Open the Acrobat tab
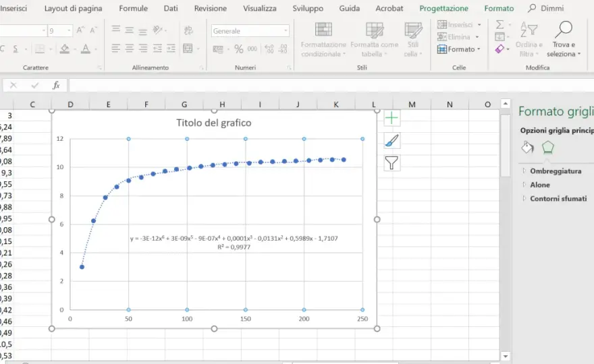The height and width of the screenshot is (364, 594). click(x=389, y=8)
